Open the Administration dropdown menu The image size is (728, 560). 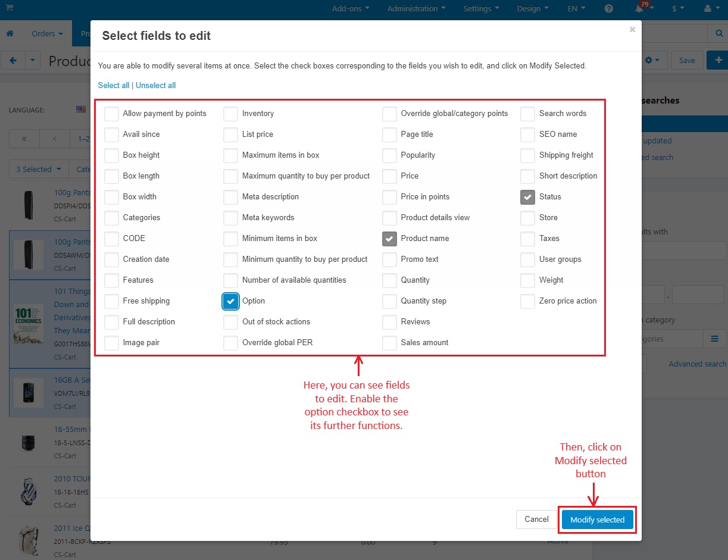[x=417, y=9]
